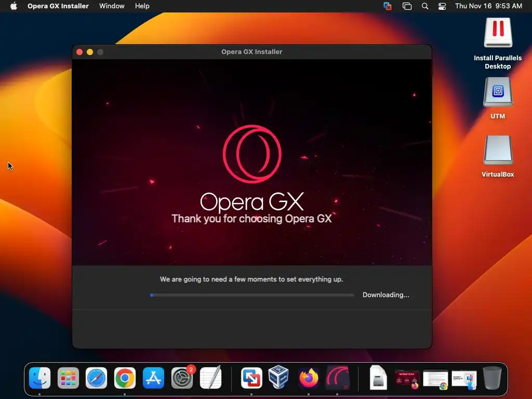This screenshot has height=399, width=532.
Task: Click 'We are going to need a few moments' text
Action: 251,279
